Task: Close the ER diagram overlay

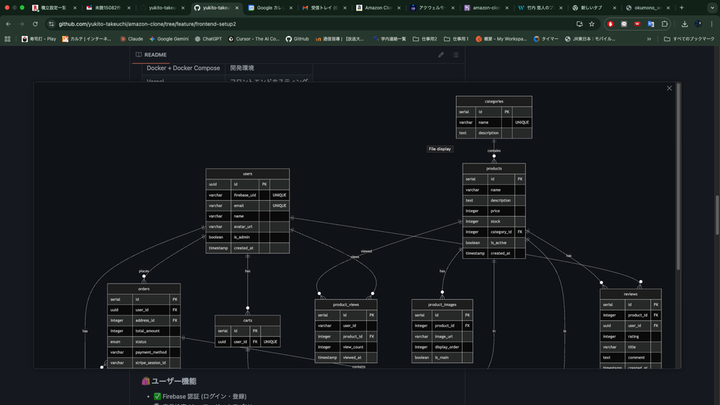Action: click(x=669, y=89)
